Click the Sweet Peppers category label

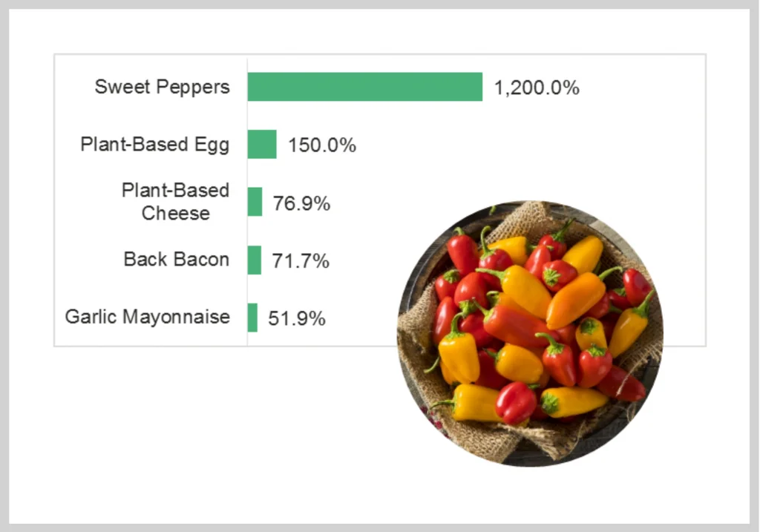(162, 88)
